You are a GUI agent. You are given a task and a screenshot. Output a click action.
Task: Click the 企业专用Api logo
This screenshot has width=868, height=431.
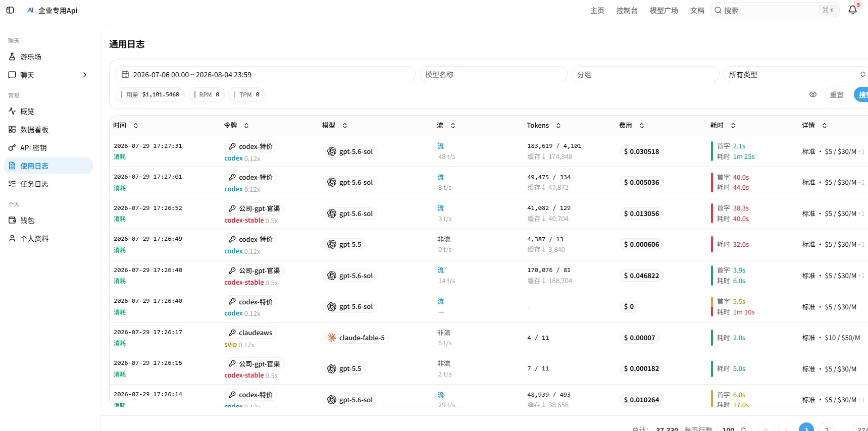53,10
